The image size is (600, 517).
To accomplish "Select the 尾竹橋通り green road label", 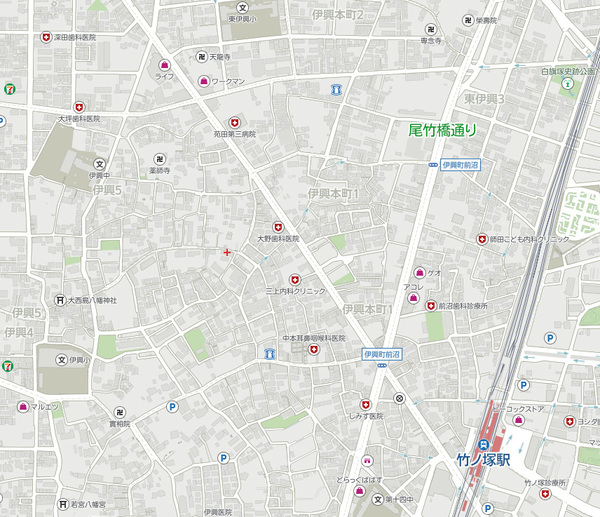I will pyautogui.click(x=442, y=129).
